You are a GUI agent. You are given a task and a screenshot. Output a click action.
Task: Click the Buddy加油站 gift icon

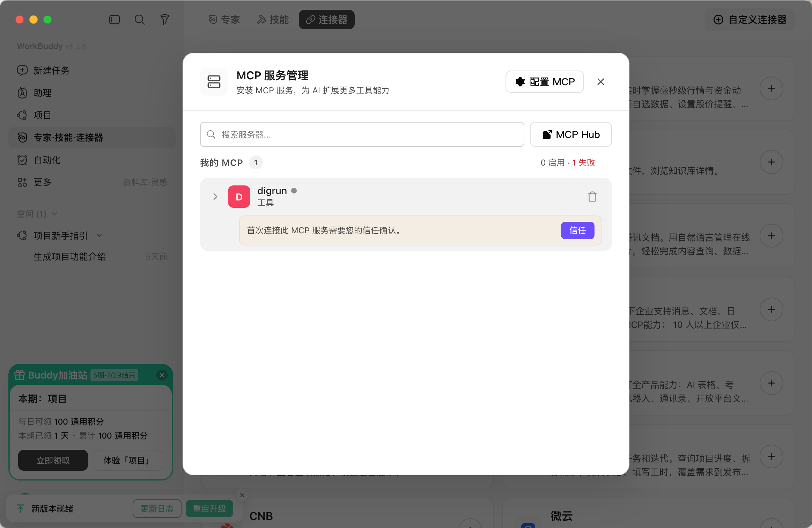(x=20, y=375)
